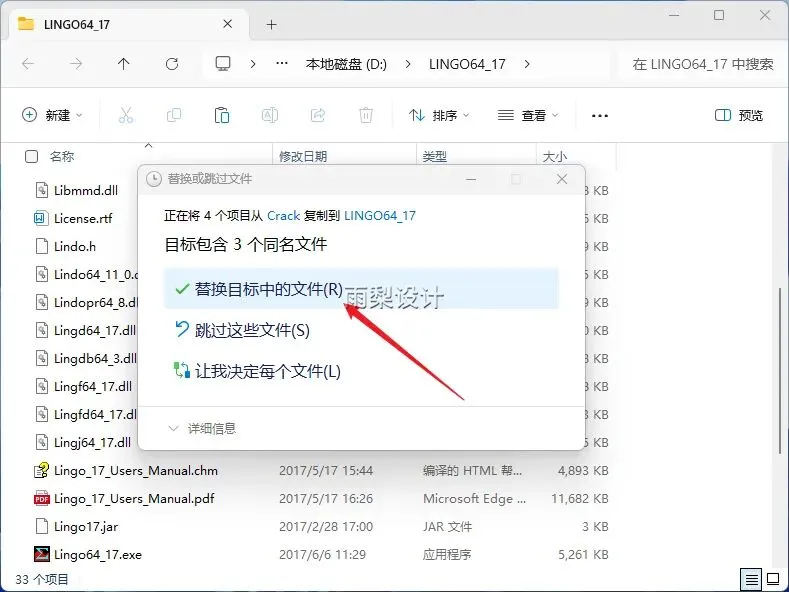789x592 pixels.
Task: Expand chevron after the computer icon
Action: click(253, 64)
